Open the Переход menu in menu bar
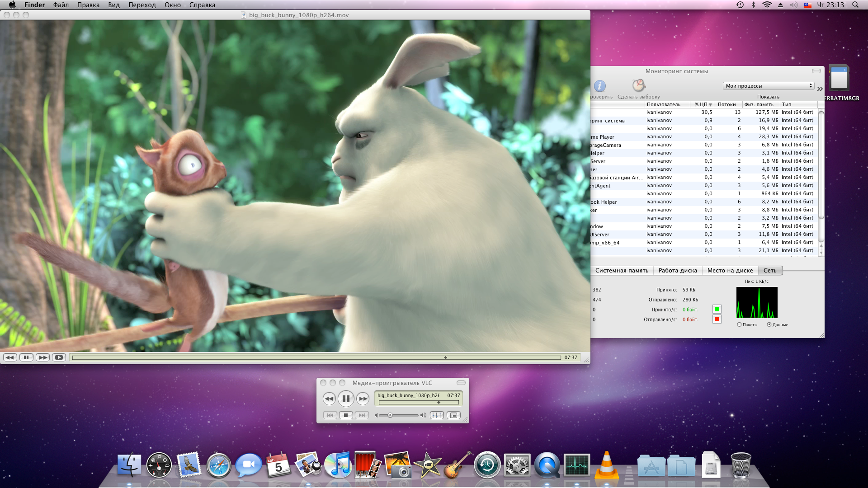Image resolution: width=868 pixels, height=488 pixels. pos(142,5)
